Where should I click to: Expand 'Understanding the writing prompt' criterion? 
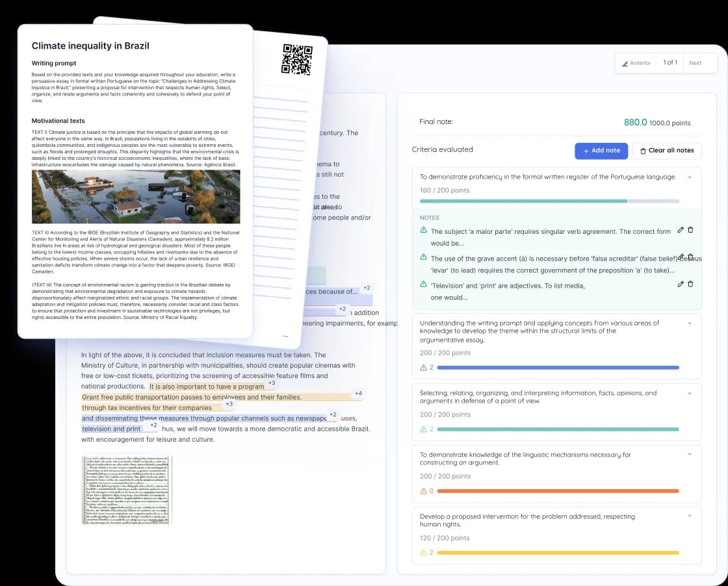point(690,324)
